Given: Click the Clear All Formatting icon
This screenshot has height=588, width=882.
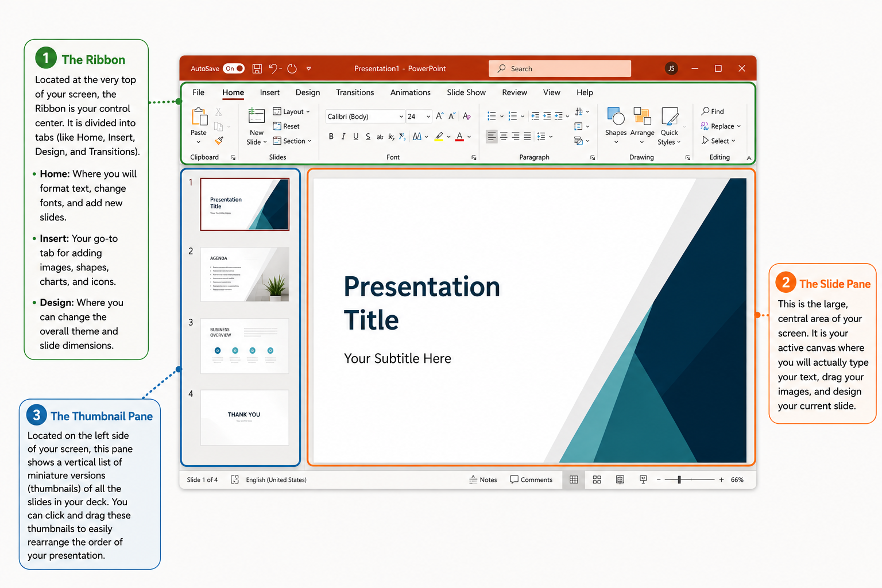Looking at the screenshot, I should [467, 116].
